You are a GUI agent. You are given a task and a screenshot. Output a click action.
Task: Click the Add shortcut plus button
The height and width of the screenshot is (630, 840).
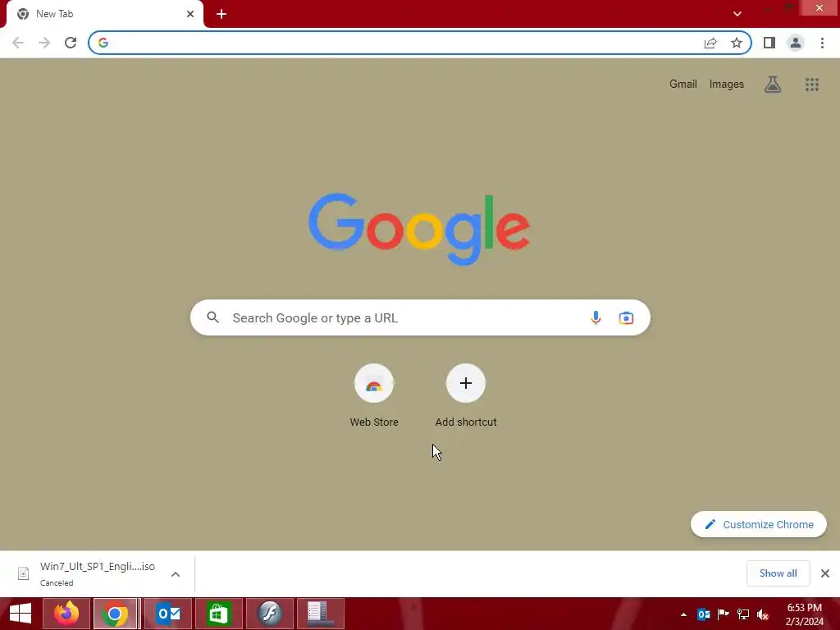pos(466,383)
